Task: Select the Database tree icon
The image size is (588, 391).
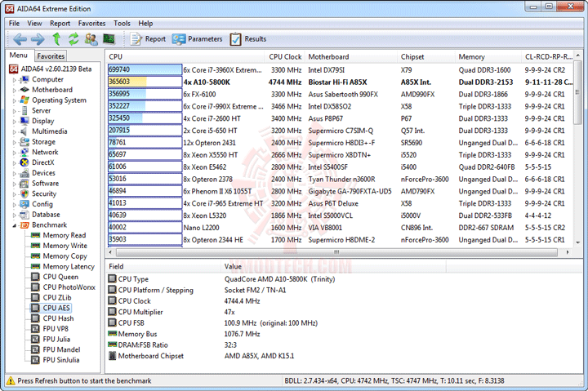Action: click(x=24, y=215)
